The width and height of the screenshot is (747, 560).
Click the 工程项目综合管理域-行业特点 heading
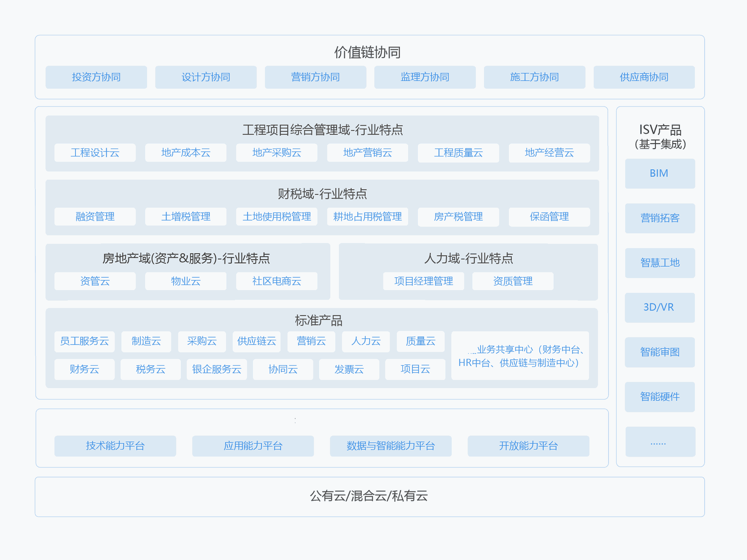coord(323,129)
